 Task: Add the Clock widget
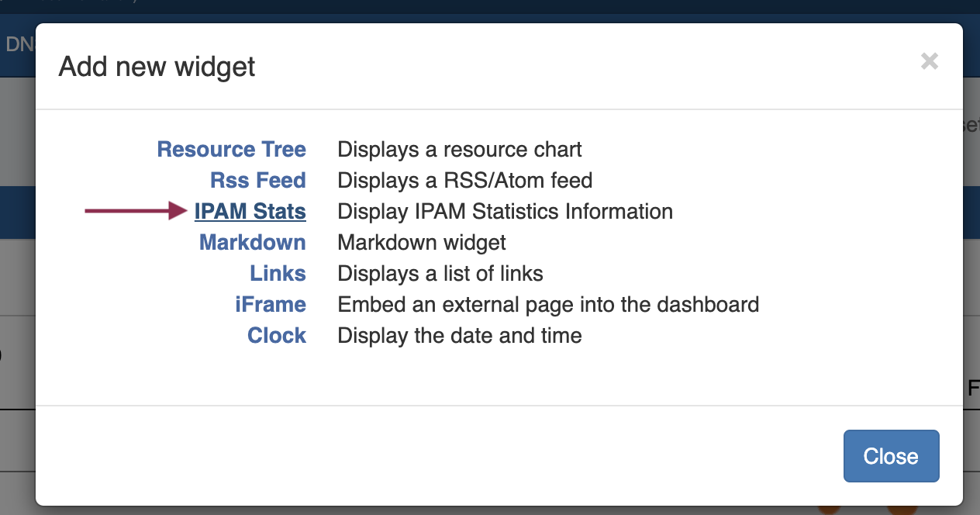(276, 336)
